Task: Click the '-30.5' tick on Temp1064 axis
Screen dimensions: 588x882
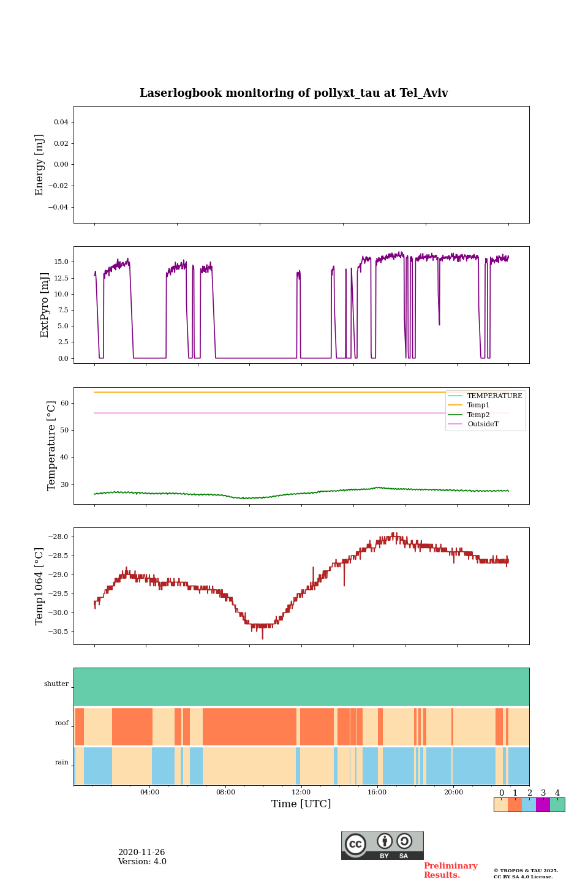Action: [x=59, y=631]
